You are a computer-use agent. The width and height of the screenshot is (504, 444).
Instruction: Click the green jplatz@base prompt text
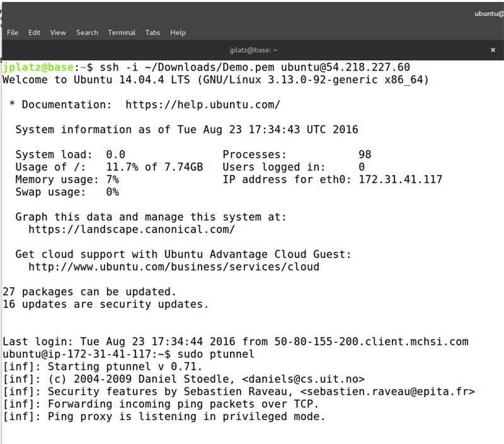tap(38, 67)
